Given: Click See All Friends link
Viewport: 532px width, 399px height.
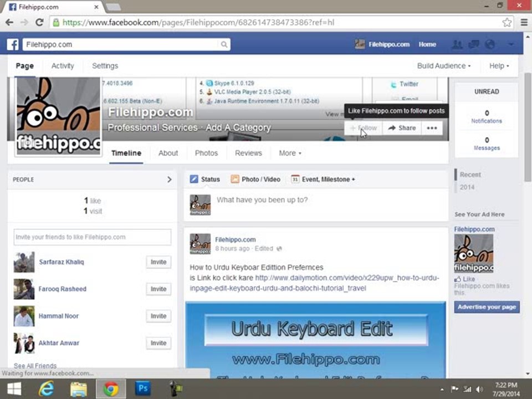Looking at the screenshot, I should (x=35, y=366).
